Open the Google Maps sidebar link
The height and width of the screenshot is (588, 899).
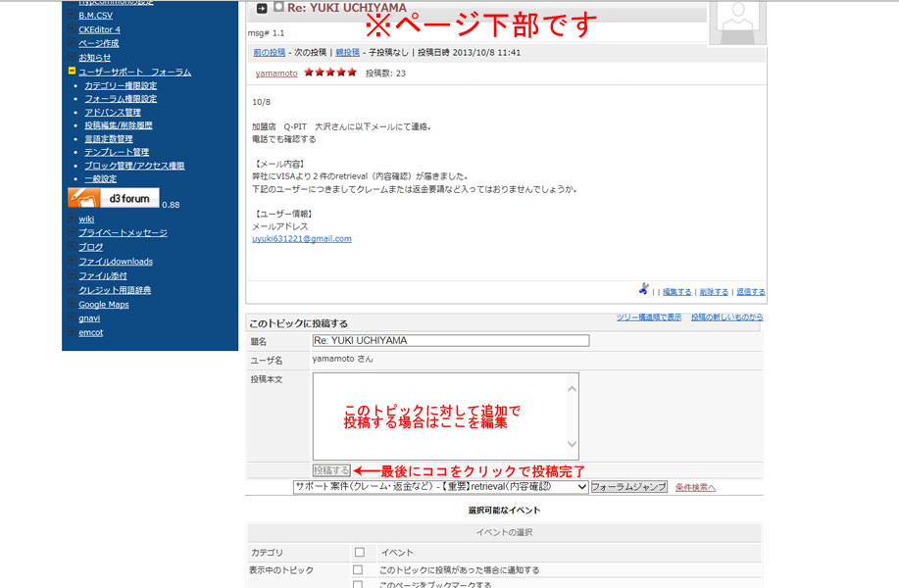104,305
